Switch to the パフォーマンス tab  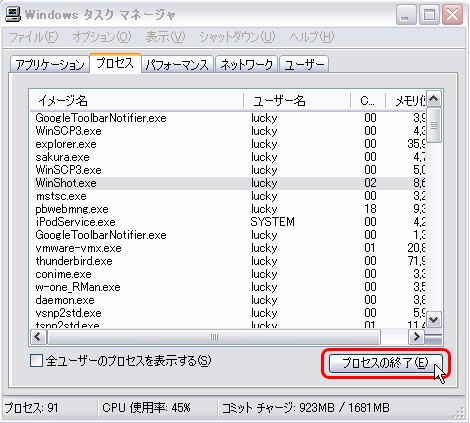pyautogui.click(x=177, y=64)
